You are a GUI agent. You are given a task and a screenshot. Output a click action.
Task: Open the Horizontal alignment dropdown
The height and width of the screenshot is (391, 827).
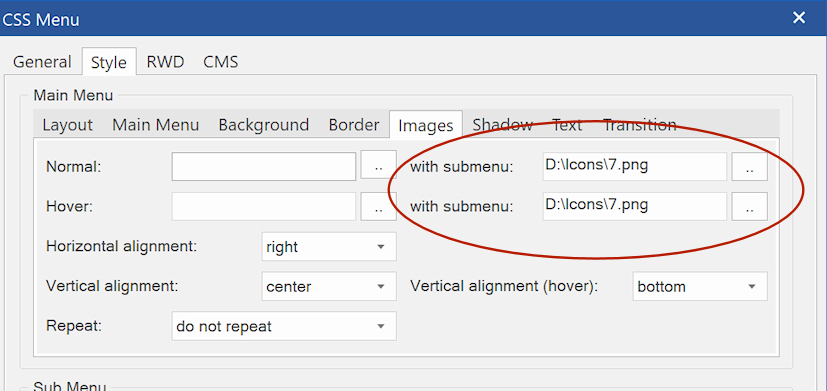click(x=329, y=246)
